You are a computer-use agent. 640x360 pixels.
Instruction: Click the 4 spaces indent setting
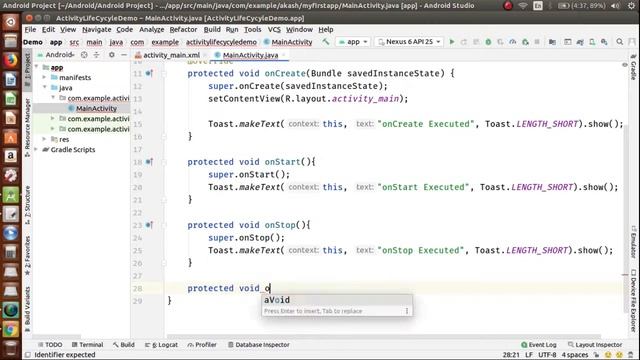[x=575, y=355]
